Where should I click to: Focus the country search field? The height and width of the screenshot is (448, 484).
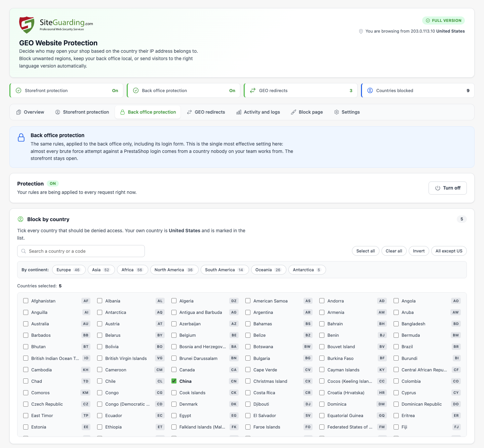tap(81, 251)
